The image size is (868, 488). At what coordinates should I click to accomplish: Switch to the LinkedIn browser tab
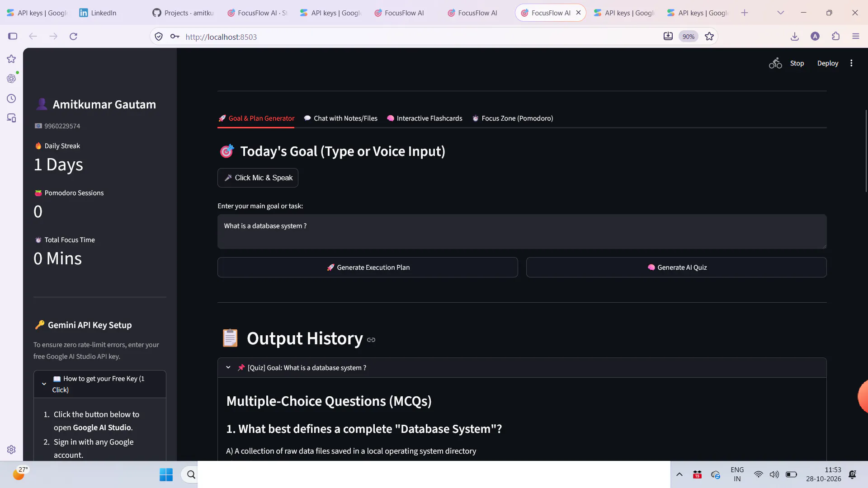pyautogui.click(x=108, y=13)
